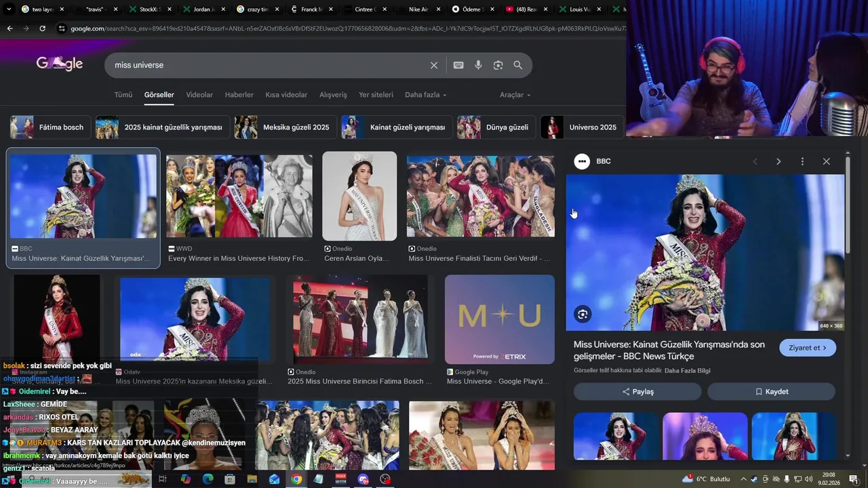The height and width of the screenshot is (488, 868).
Task: Close the BBC image preview panel
Action: pos(826,161)
